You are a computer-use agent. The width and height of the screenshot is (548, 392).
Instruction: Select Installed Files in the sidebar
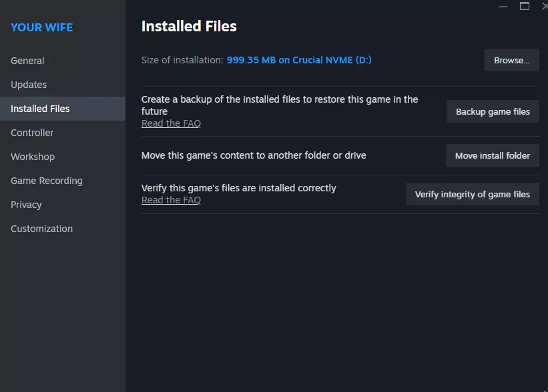pos(40,109)
